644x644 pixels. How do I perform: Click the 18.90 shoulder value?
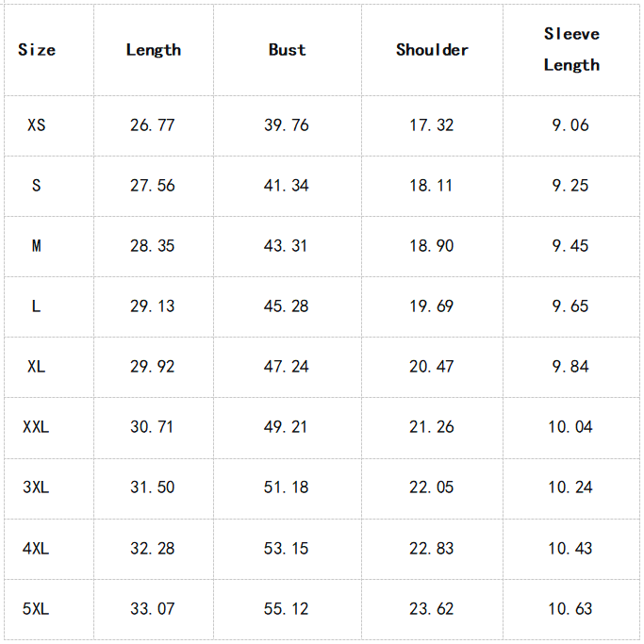432,245
